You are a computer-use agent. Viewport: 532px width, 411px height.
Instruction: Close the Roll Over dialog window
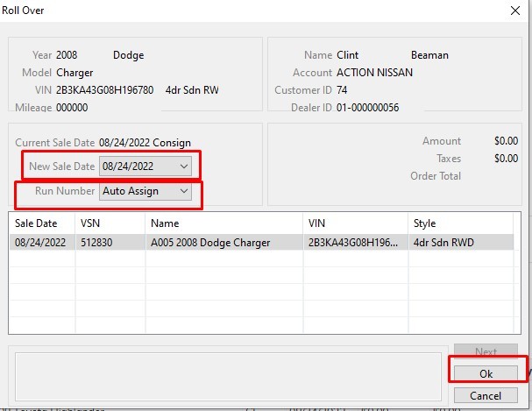click(x=514, y=11)
